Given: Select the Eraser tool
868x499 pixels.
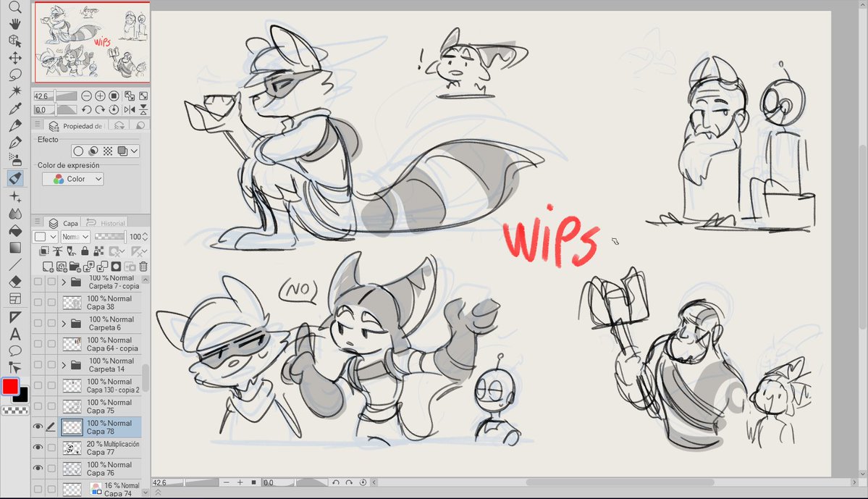Looking at the screenshot, I should point(15,281).
